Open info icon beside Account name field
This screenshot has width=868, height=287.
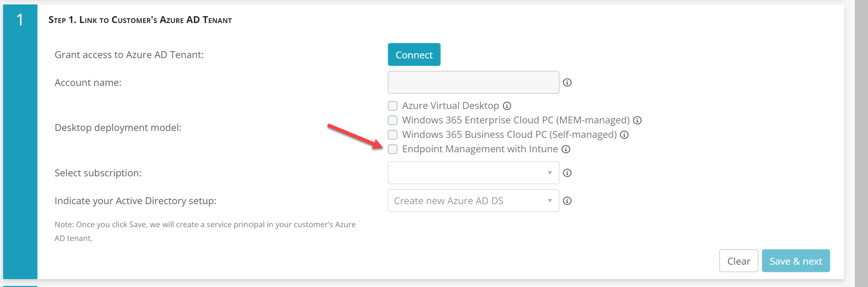coord(567,82)
